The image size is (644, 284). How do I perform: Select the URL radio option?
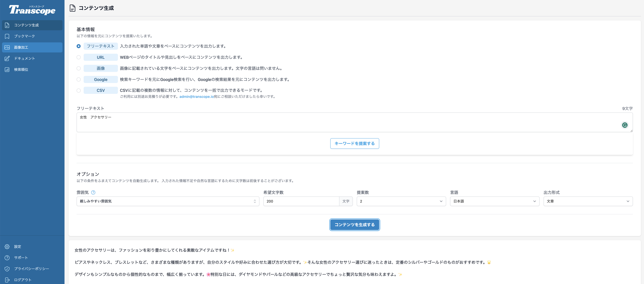(x=78, y=57)
